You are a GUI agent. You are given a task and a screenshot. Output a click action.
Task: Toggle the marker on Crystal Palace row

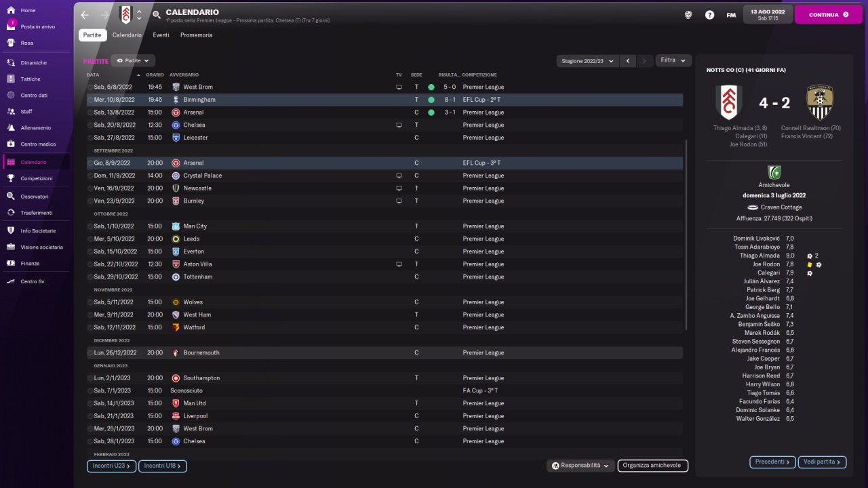[x=90, y=176]
